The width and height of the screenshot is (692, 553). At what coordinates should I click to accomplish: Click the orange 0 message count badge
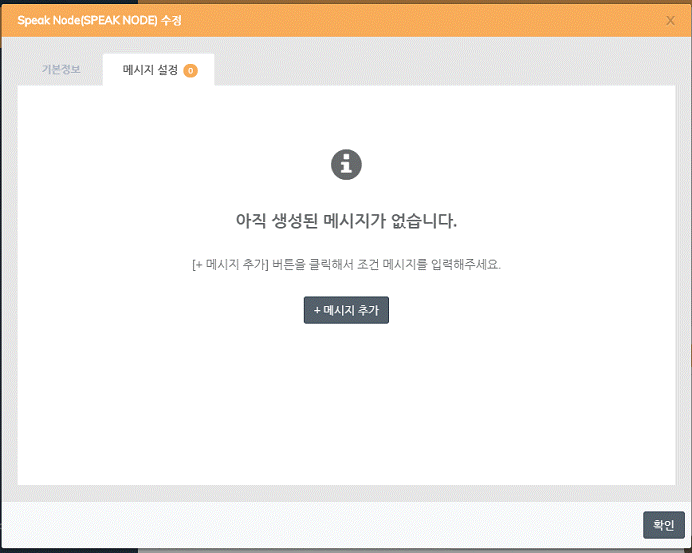coord(191,71)
